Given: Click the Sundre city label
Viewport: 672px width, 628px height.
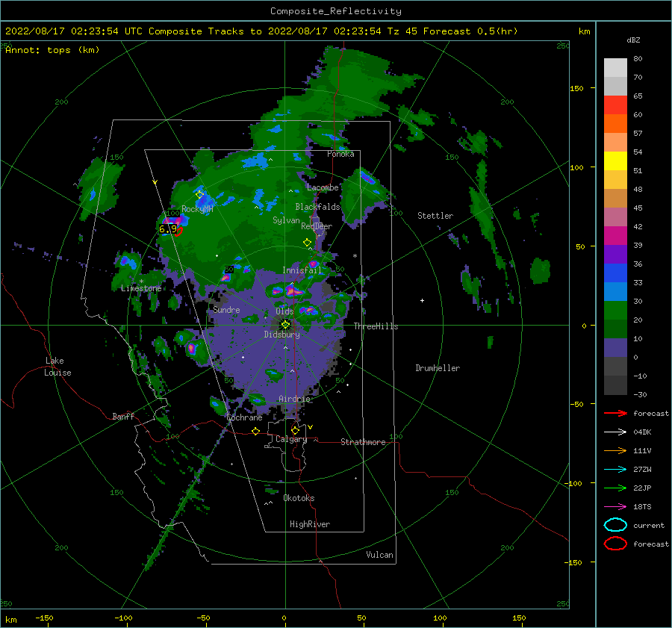Looking at the screenshot, I should [x=226, y=309].
